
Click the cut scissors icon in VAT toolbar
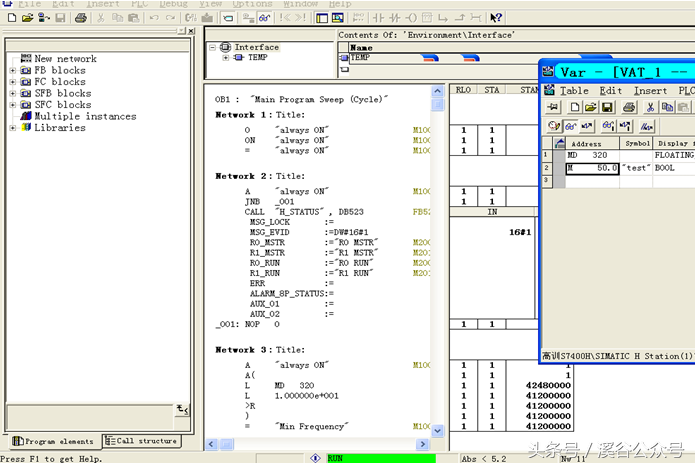pyautogui.click(x=651, y=107)
